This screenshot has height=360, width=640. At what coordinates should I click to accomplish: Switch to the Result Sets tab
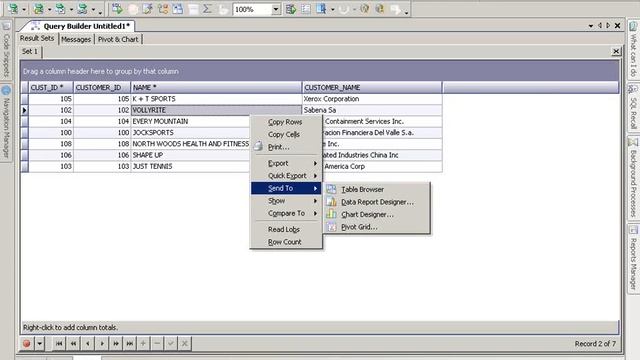pos(37,38)
